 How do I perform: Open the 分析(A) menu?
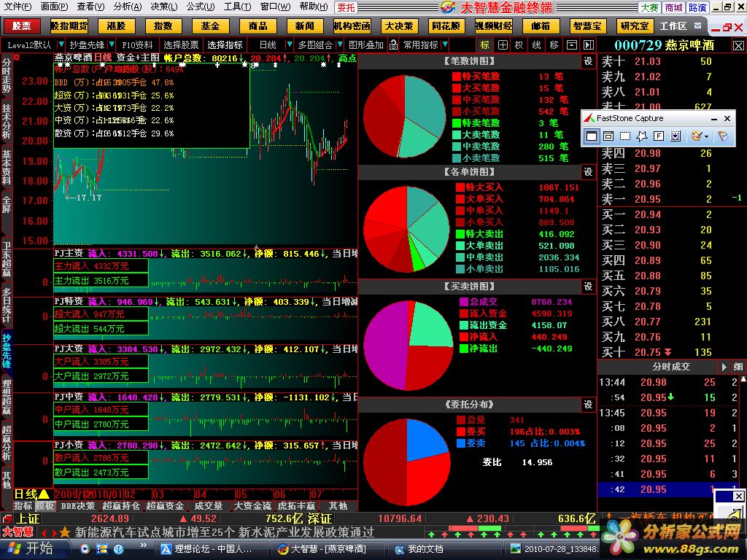[x=128, y=7]
